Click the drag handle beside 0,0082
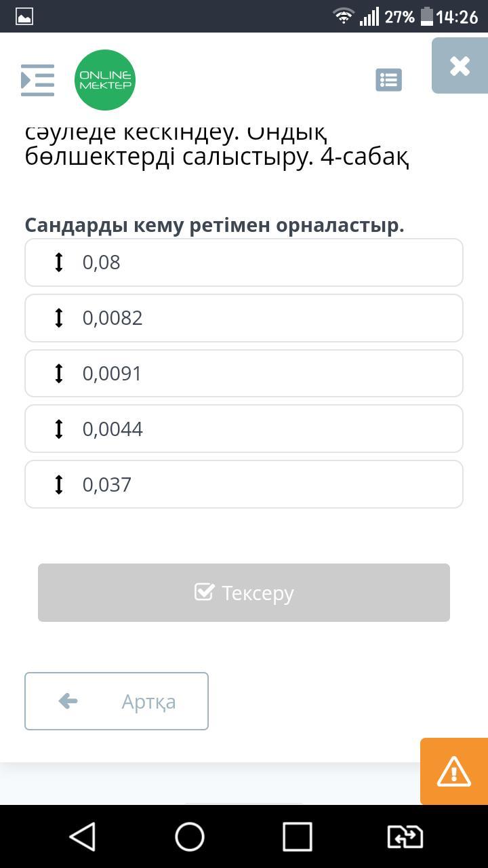 59,318
